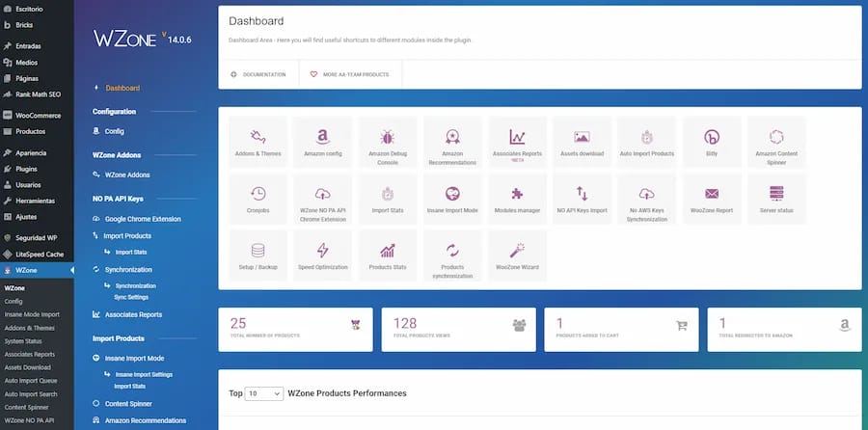Open the Auto Import Products tile
The image size is (868, 430).
click(646, 142)
